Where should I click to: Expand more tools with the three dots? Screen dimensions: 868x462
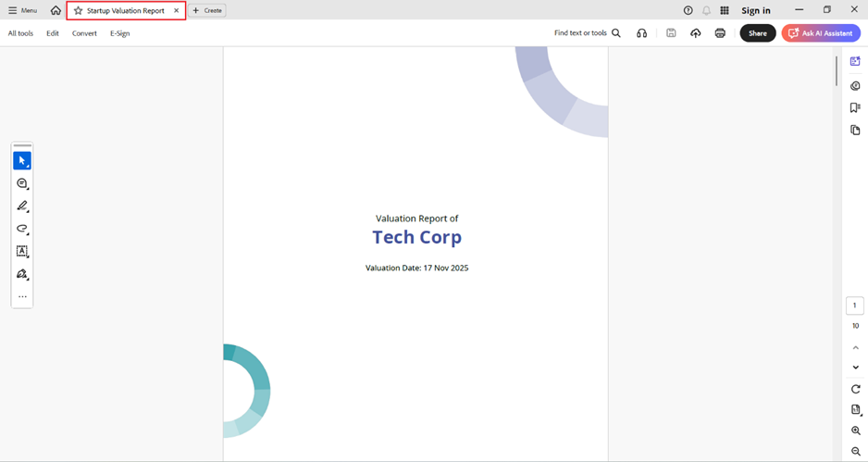tap(22, 297)
